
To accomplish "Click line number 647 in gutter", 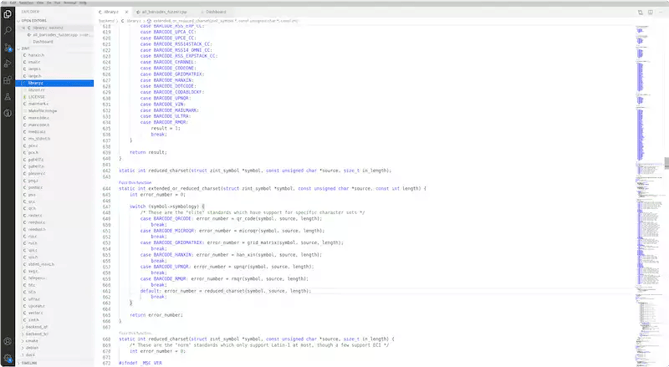I will 107,207.
